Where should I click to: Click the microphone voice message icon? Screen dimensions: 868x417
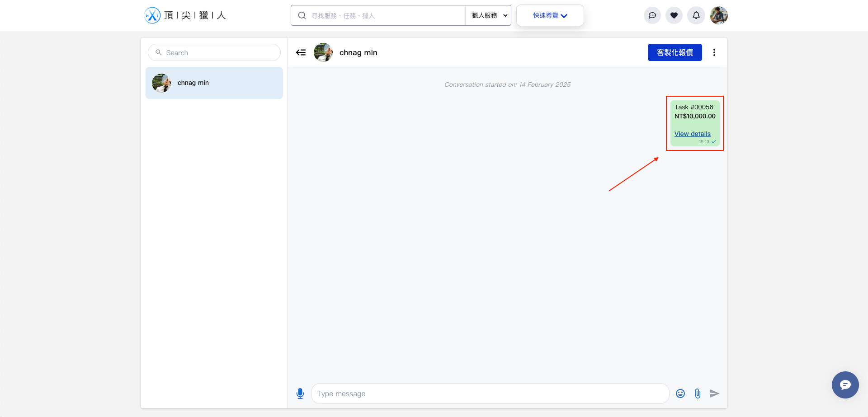pos(300,394)
